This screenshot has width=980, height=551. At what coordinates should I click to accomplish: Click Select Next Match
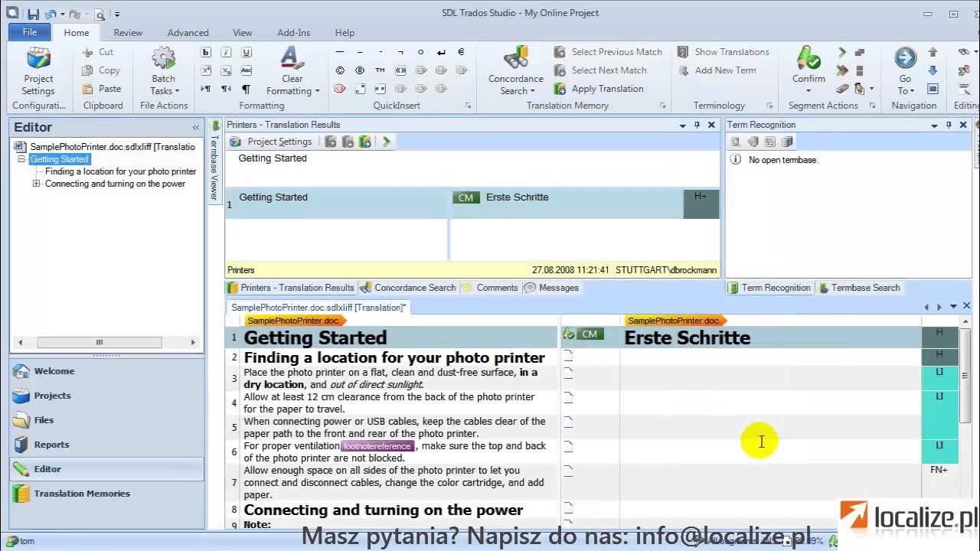pyautogui.click(x=600, y=70)
